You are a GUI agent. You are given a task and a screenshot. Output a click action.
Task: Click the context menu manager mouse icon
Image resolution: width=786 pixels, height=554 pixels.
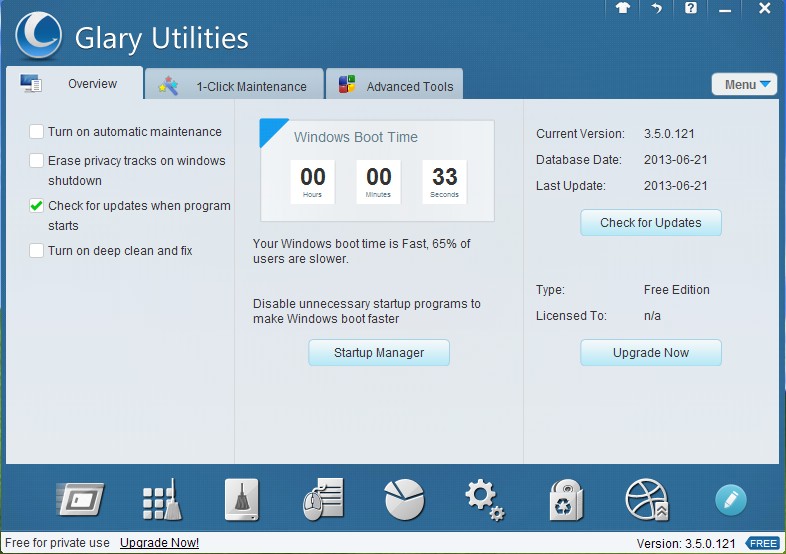[x=323, y=498]
